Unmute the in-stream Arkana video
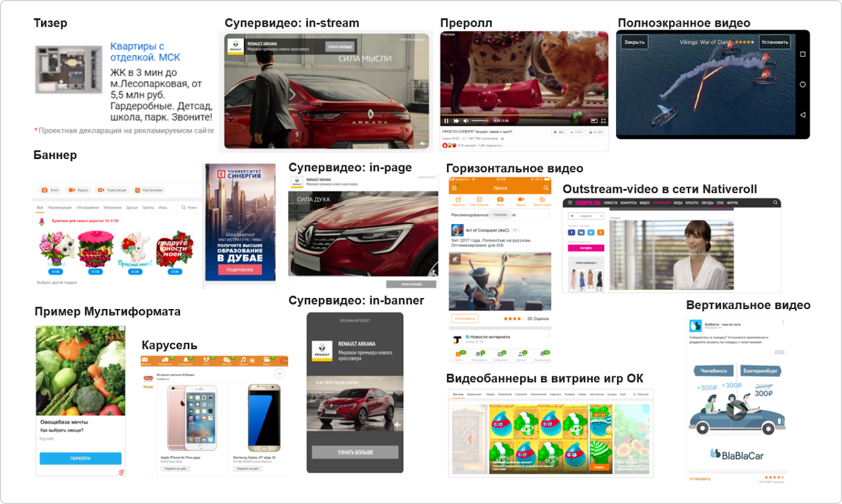The image size is (842, 504). 423,143
